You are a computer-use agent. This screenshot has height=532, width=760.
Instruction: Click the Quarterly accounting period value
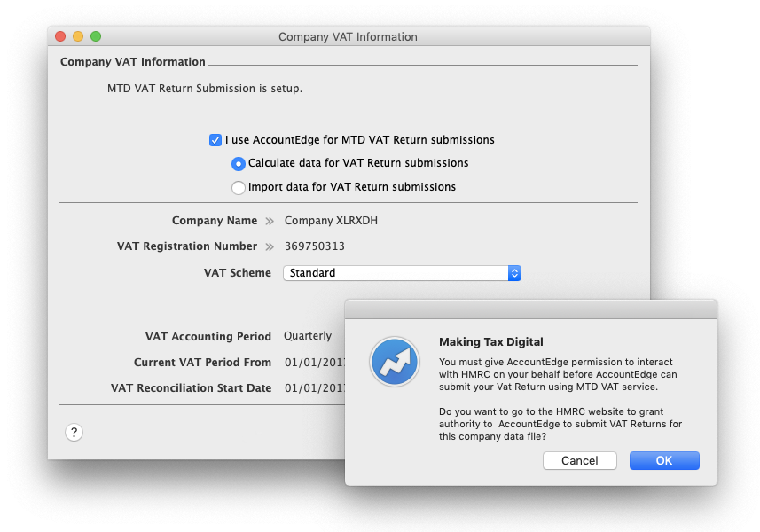pos(308,336)
